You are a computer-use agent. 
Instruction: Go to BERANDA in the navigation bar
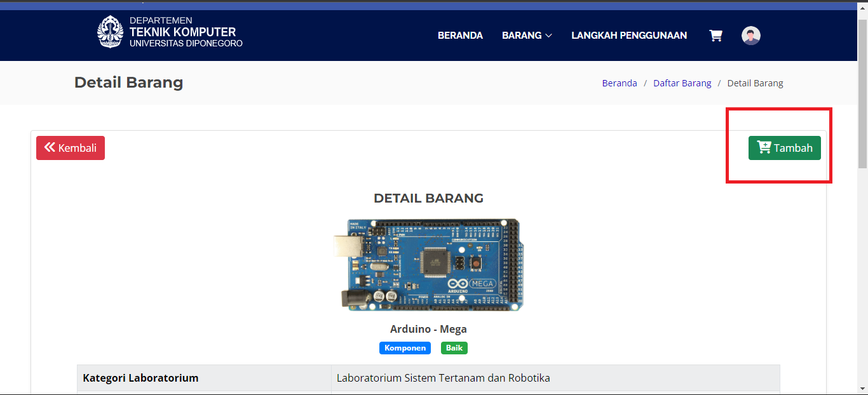[x=460, y=36]
